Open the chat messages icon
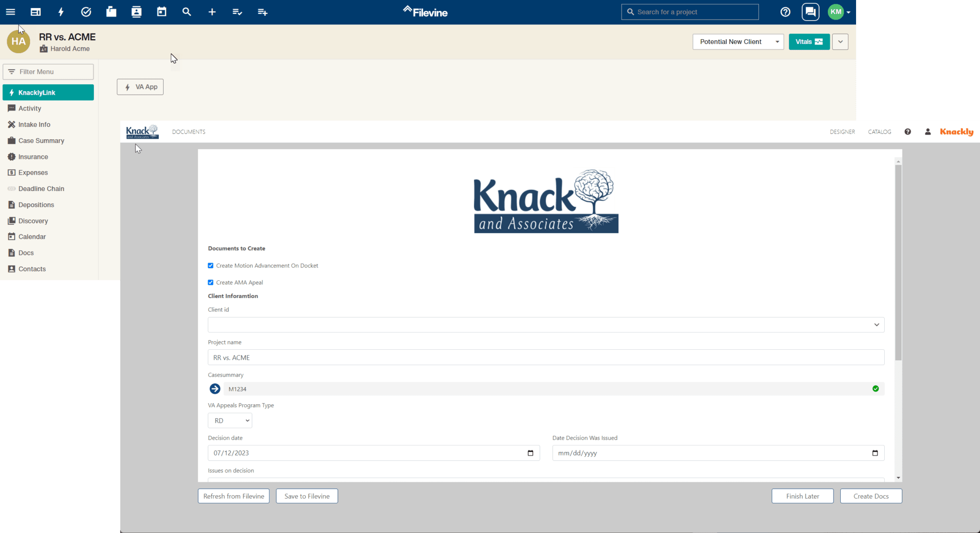This screenshot has width=980, height=533. [x=810, y=12]
